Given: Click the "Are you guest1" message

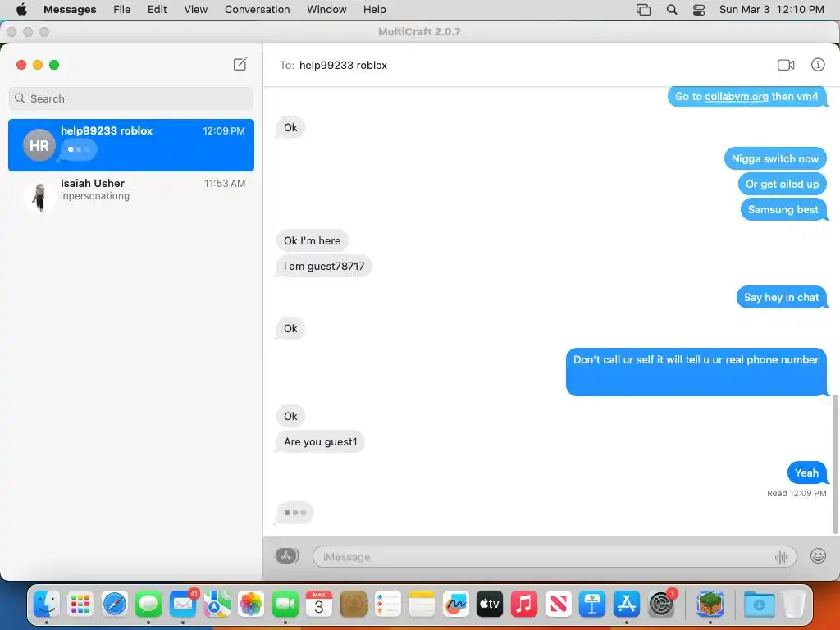Looking at the screenshot, I should click(x=320, y=442).
